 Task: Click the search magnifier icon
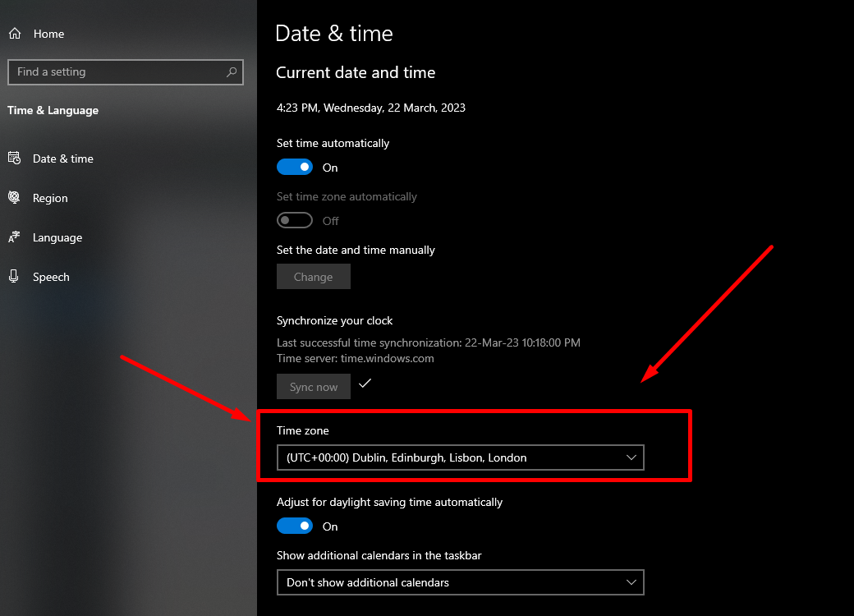point(231,71)
